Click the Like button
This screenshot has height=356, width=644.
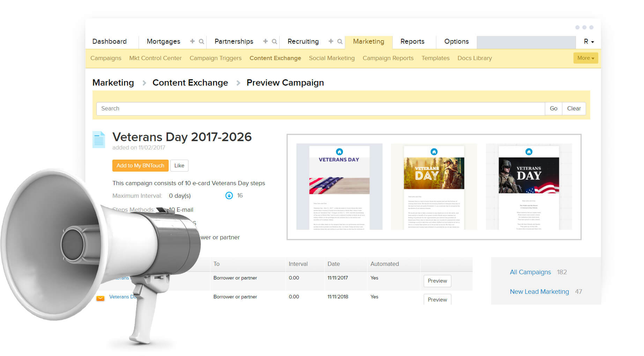coord(179,165)
